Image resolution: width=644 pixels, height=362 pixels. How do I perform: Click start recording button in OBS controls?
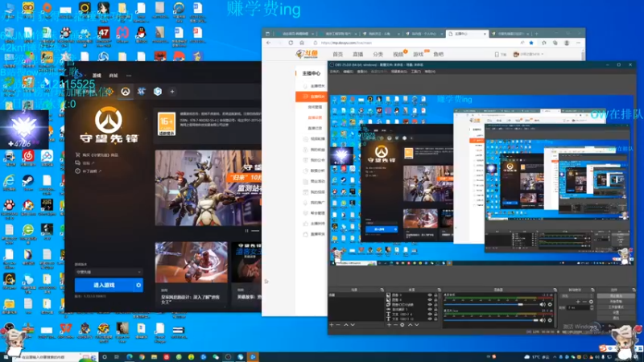pos(616,301)
